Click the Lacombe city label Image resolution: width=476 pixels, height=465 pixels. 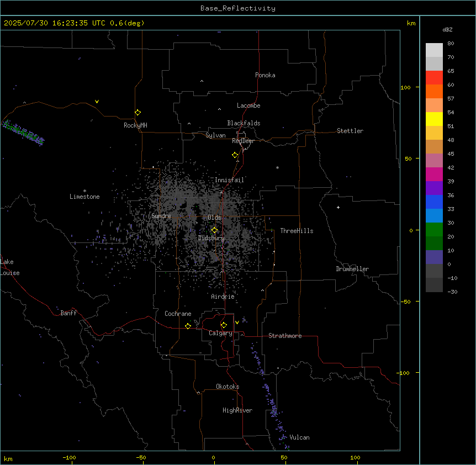[x=248, y=105]
